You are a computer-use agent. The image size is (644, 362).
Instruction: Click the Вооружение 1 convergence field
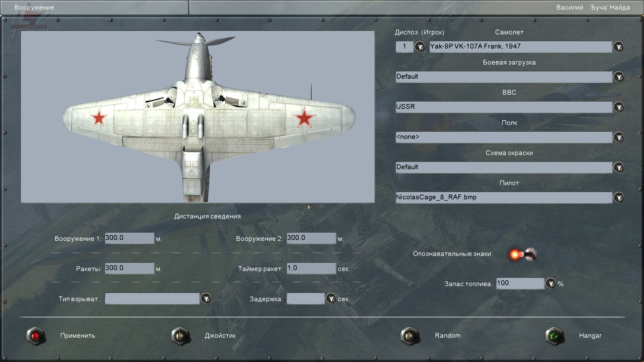[x=129, y=238]
